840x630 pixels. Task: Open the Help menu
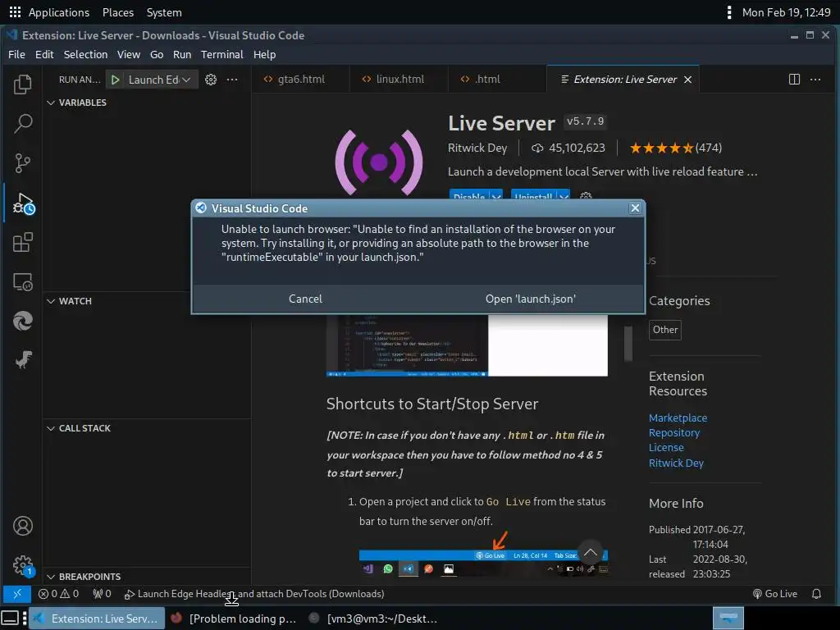point(264,54)
